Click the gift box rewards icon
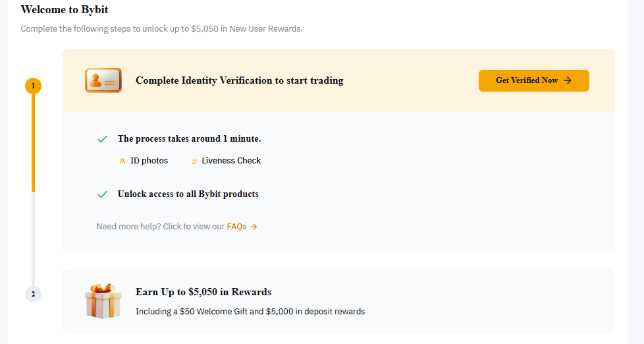The image size is (644, 344). click(x=103, y=301)
